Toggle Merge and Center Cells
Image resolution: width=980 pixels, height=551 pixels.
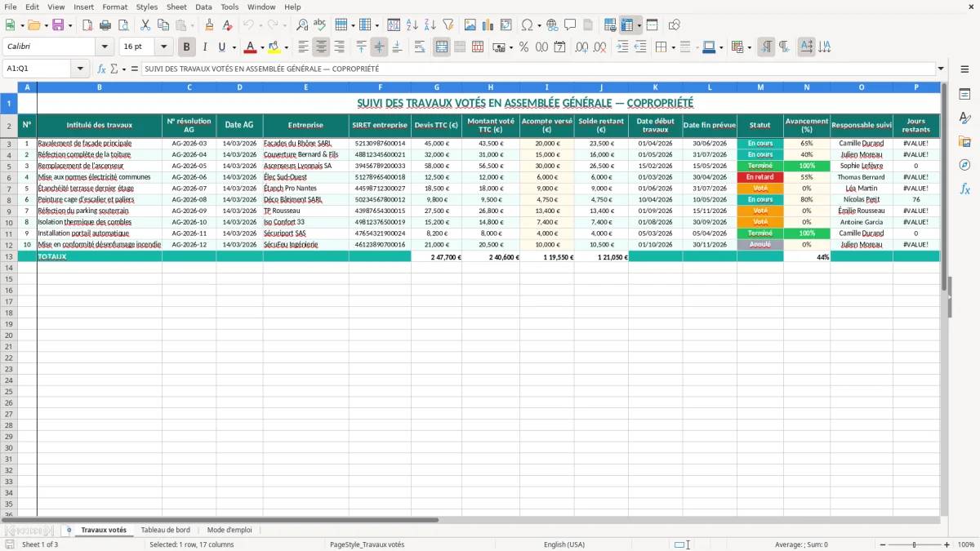(442, 47)
